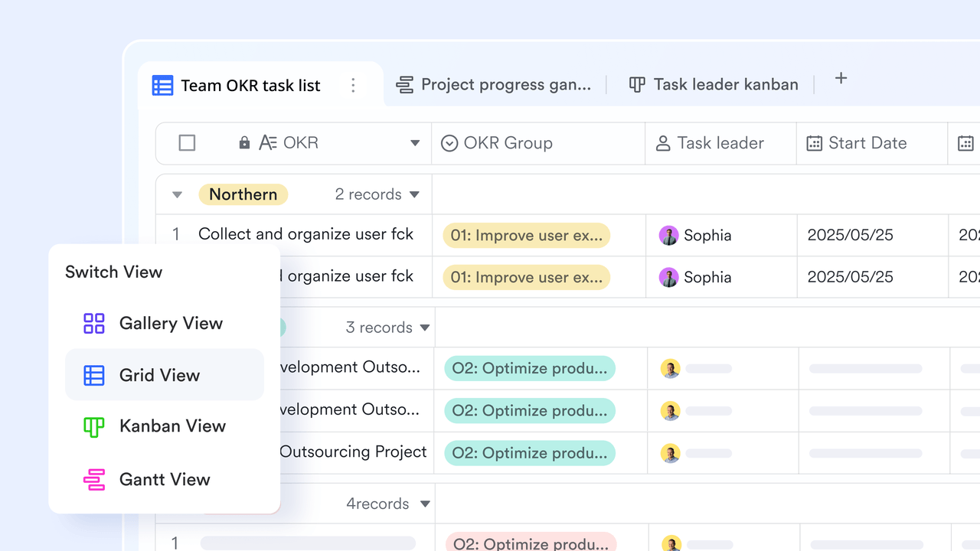
Task: Click the lock icon in the OKR column header
Action: coord(244,142)
